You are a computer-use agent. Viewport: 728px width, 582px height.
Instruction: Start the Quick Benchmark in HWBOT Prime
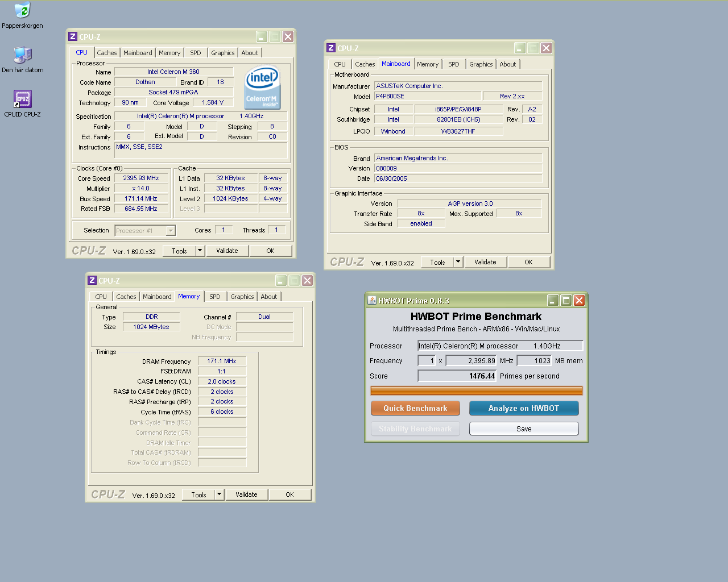click(415, 408)
